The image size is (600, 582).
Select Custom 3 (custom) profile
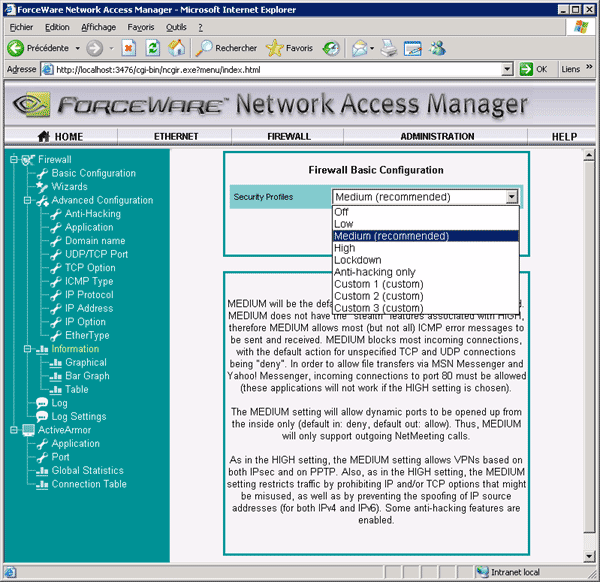tap(426, 308)
